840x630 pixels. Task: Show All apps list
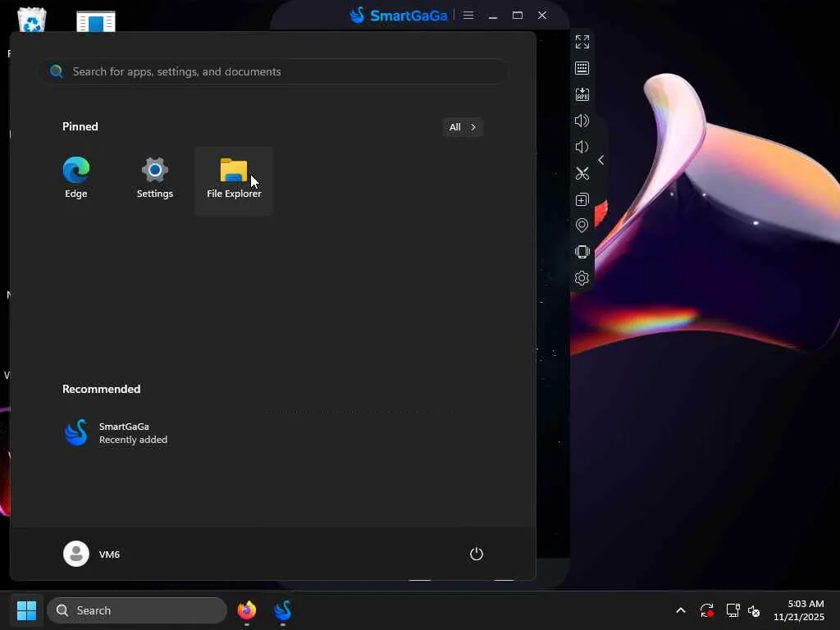click(x=463, y=127)
